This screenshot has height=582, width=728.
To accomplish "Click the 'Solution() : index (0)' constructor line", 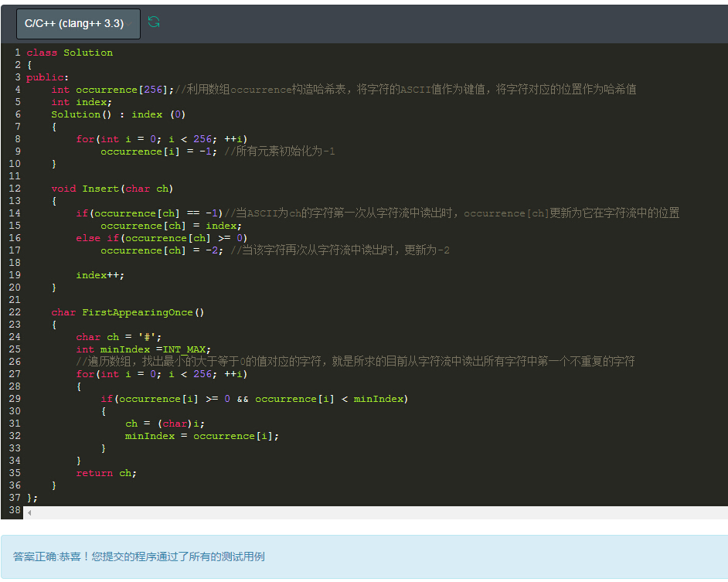I will 118,114.
